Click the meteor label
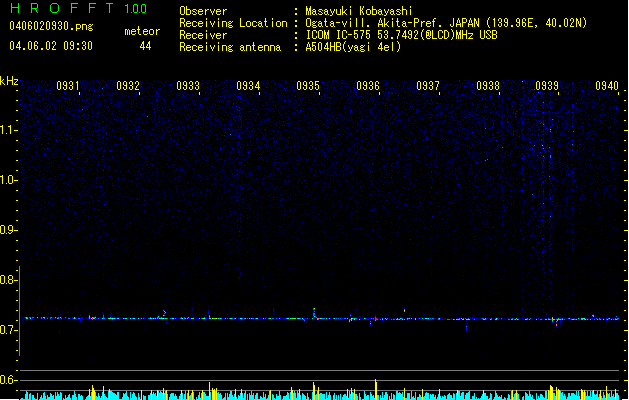Viewport: 629px width, 400px height. click(x=142, y=31)
